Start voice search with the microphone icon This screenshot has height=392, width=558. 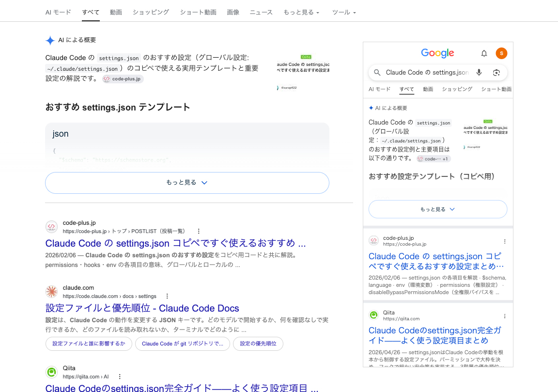(479, 73)
